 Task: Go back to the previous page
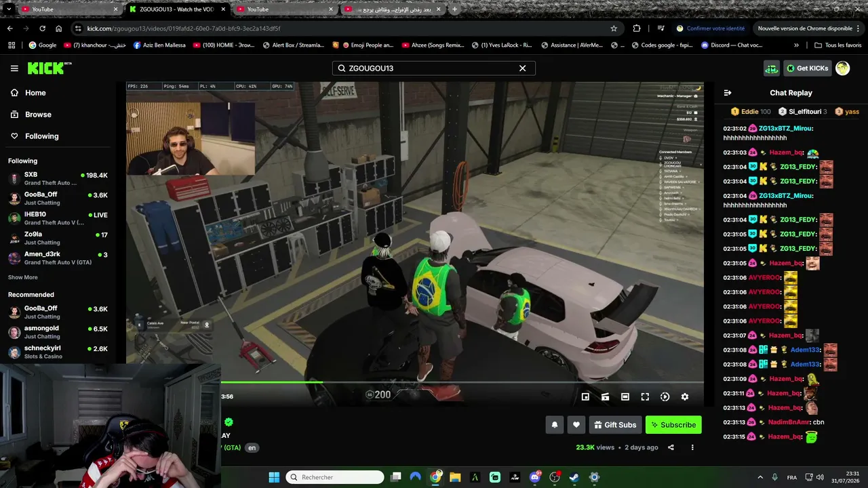9,28
